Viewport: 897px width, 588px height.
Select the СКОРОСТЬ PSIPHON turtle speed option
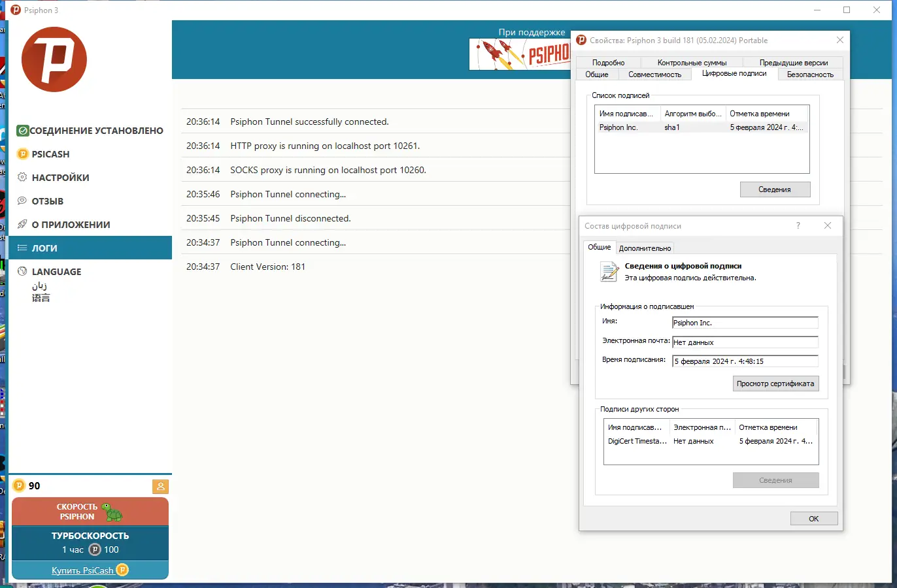(x=90, y=512)
